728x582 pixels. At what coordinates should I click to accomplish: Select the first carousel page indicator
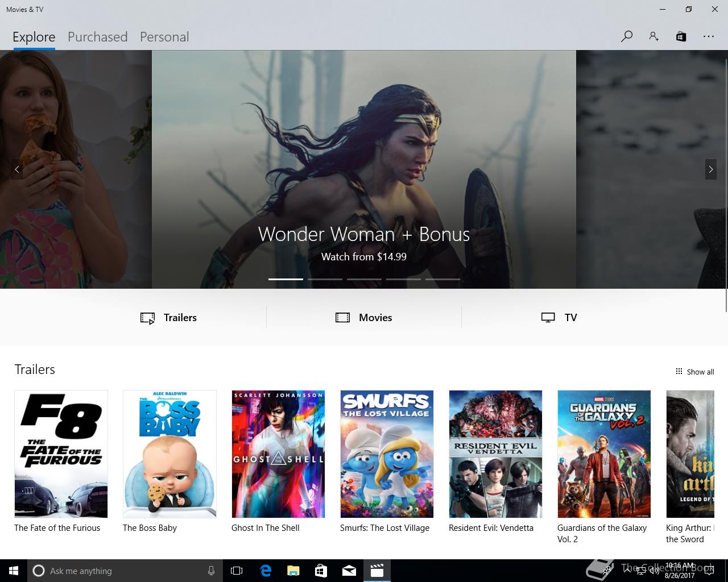(x=286, y=279)
